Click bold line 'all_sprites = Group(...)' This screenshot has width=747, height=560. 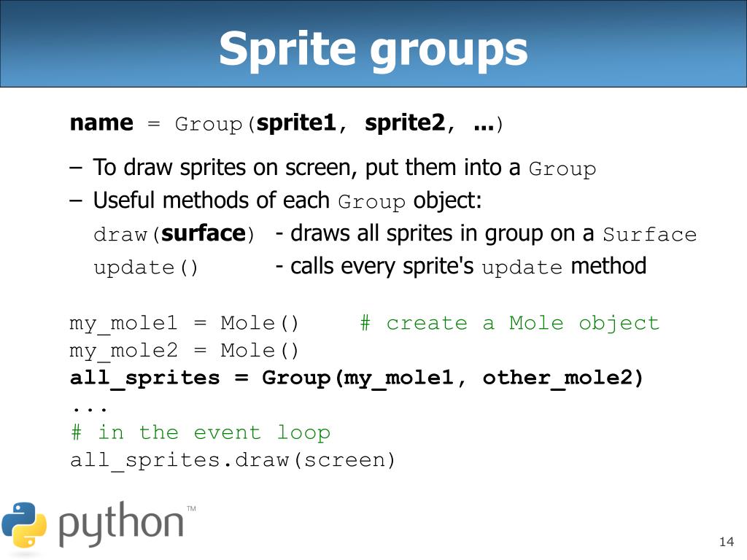coord(357,378)
